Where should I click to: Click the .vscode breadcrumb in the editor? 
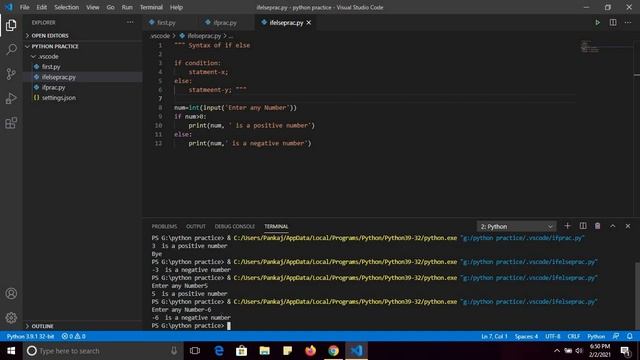pos(160,36)
